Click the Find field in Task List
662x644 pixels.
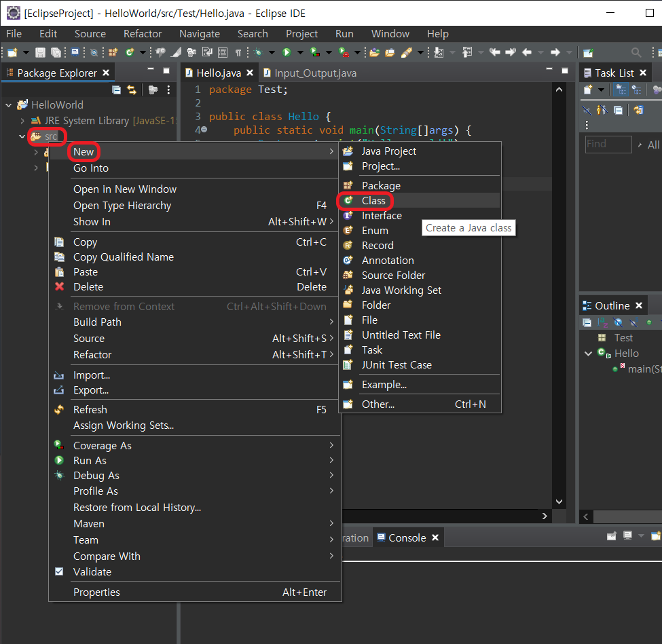[608, 144]
